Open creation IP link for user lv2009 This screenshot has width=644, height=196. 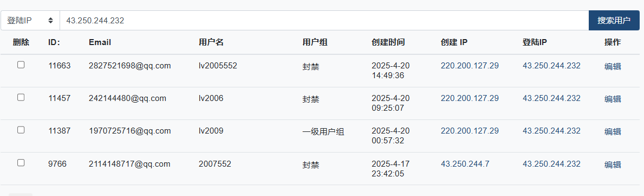point(470,131)
